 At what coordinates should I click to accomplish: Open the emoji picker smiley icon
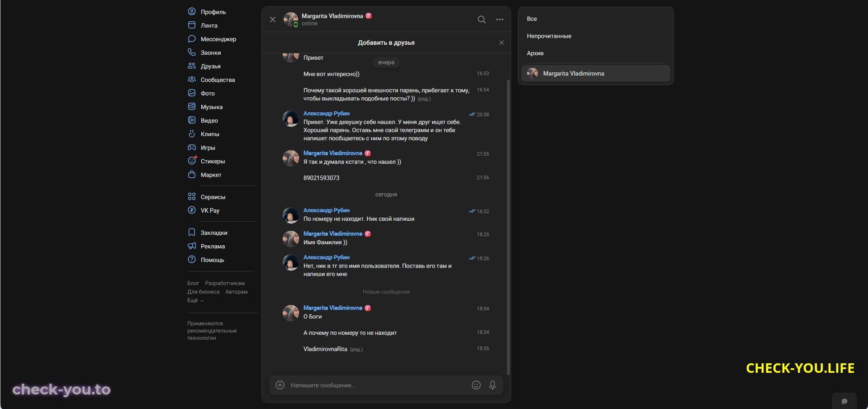476,385
